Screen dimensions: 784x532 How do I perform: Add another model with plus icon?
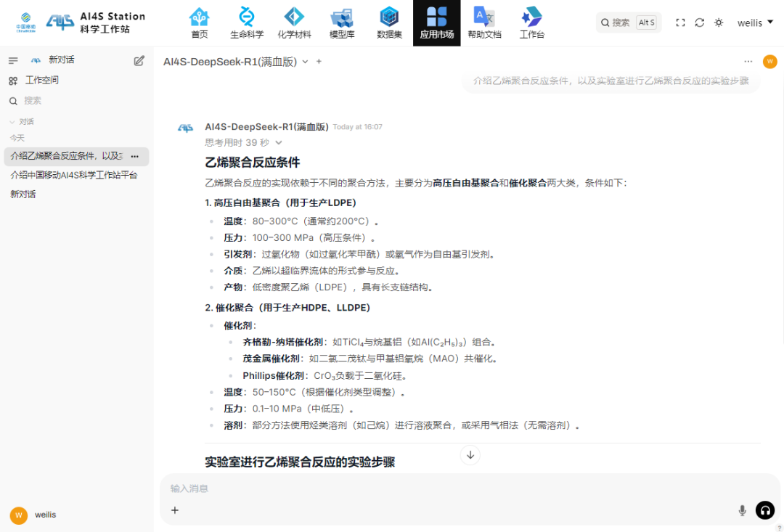coord(319,62)
